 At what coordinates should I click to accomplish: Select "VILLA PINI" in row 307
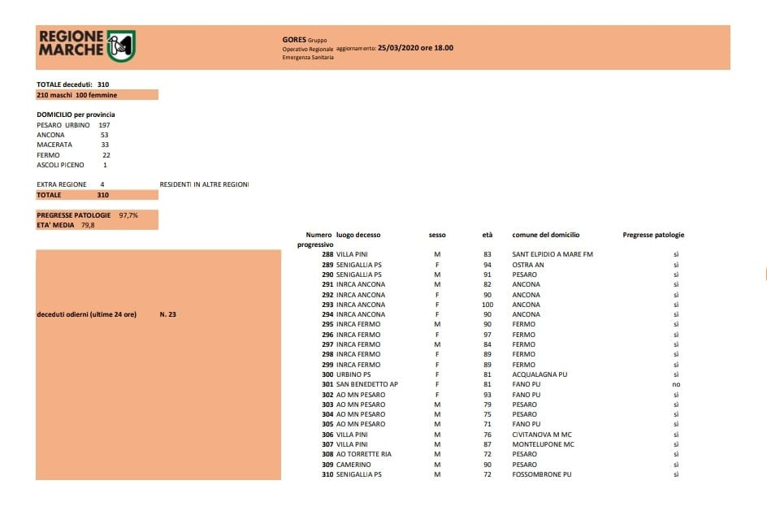point(352,444)
